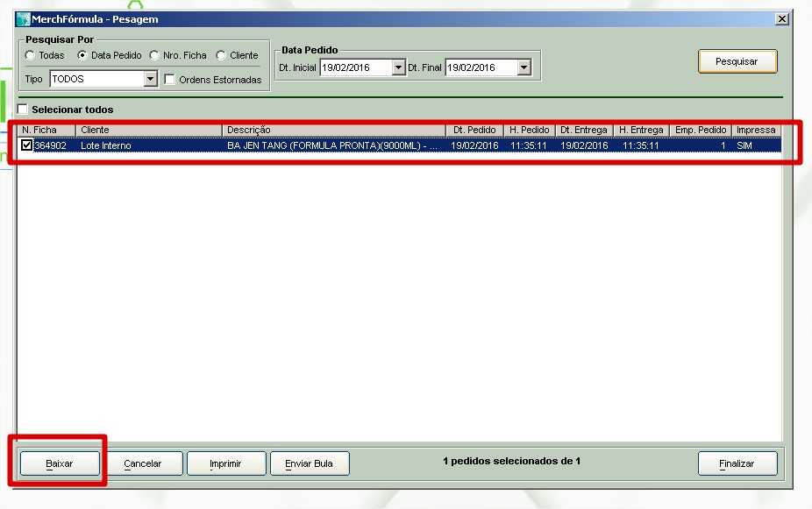Uncheck the order 364902 row checkbox

point(27,145)
